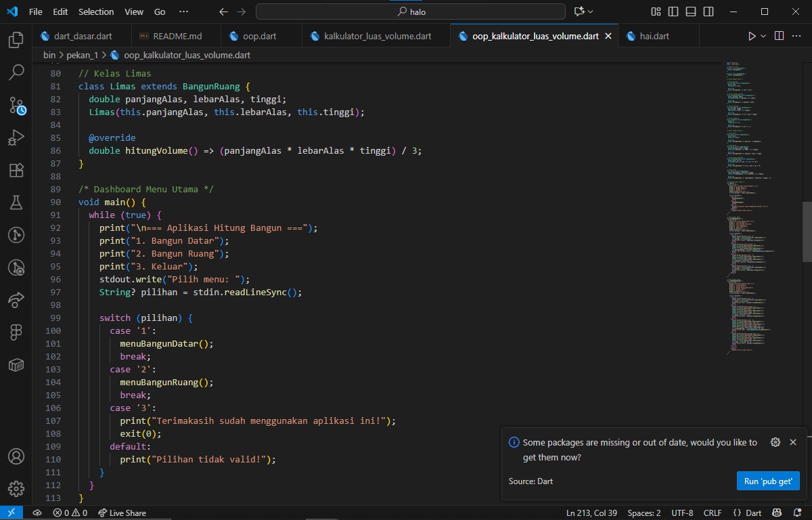
Task: Open the Run and Debug view
Action: [x=16, y=137]
